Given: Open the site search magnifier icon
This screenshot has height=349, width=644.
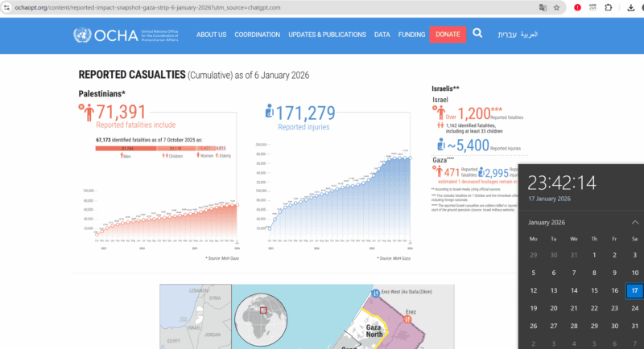Looking at the screenshot, I should (x=477, y=34).
